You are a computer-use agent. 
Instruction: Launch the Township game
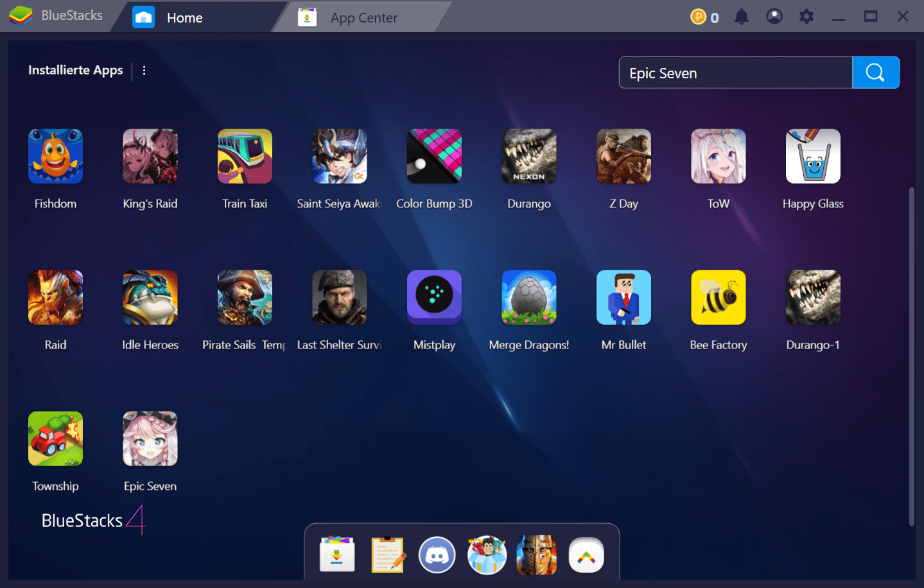point(55,438)
